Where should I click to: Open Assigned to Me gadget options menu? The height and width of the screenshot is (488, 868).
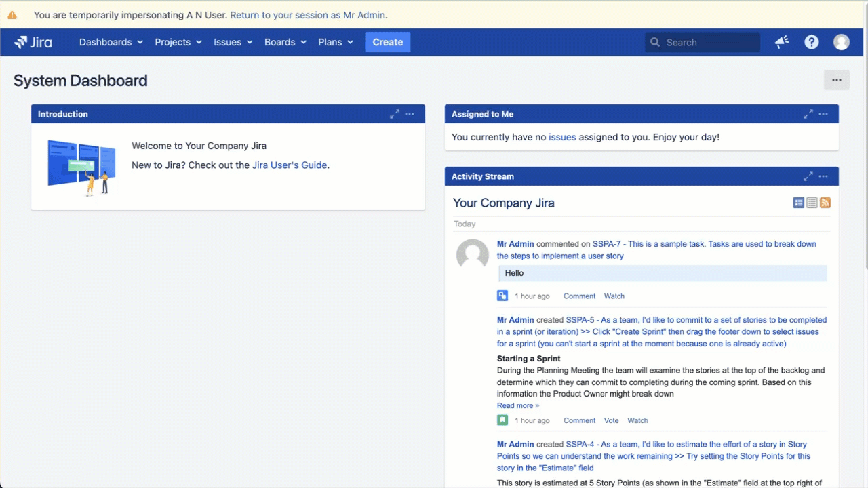(x=823, y=114)
